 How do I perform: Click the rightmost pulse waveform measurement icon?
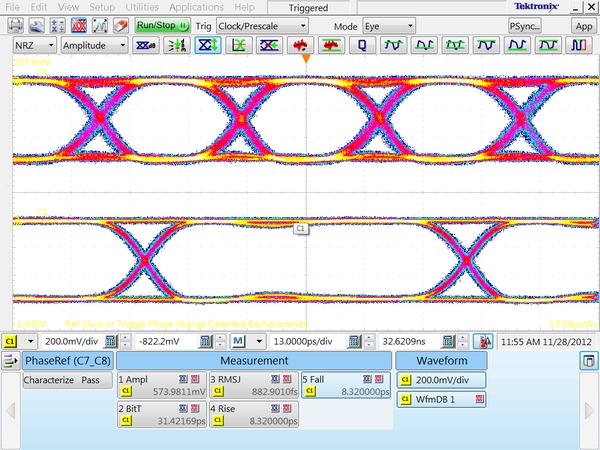click(578, 45)
